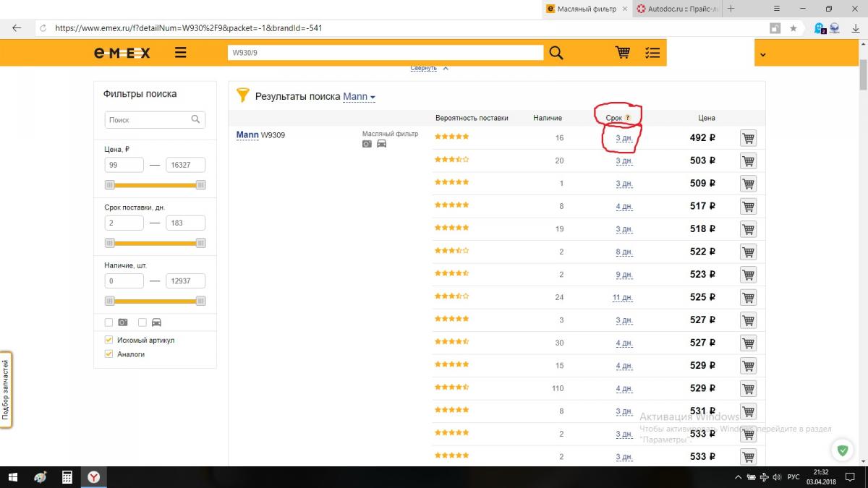Open the browser downloads arrow icon

coord(854,28)
